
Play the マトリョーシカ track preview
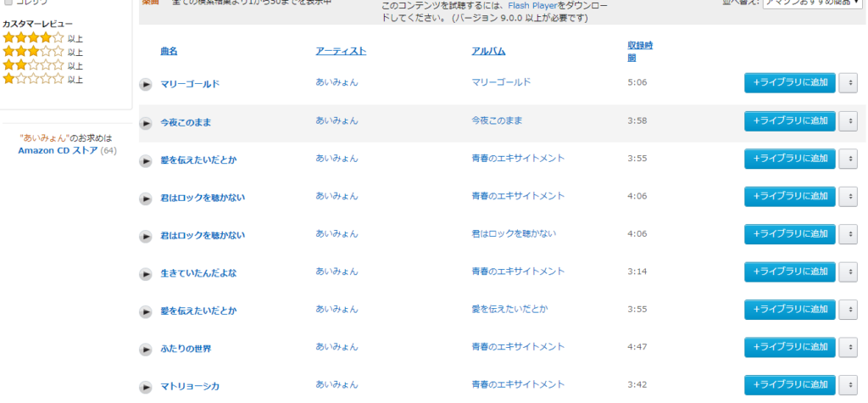pos(145,387)
